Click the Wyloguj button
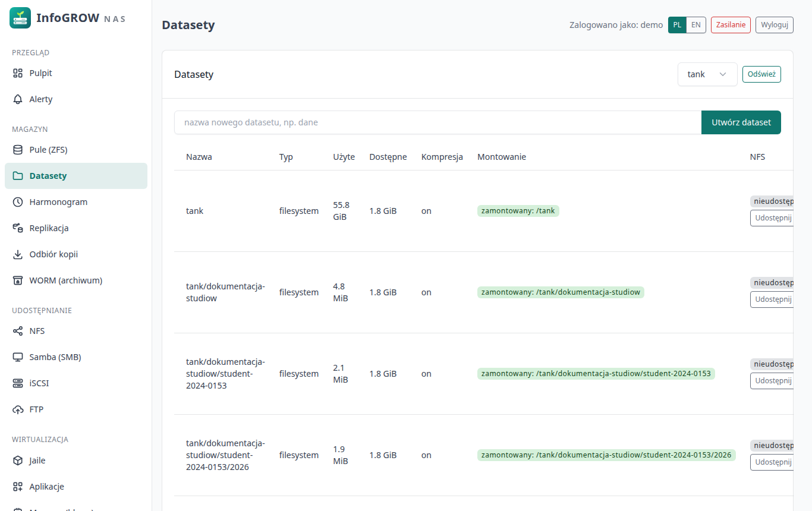 pos(775,25)
